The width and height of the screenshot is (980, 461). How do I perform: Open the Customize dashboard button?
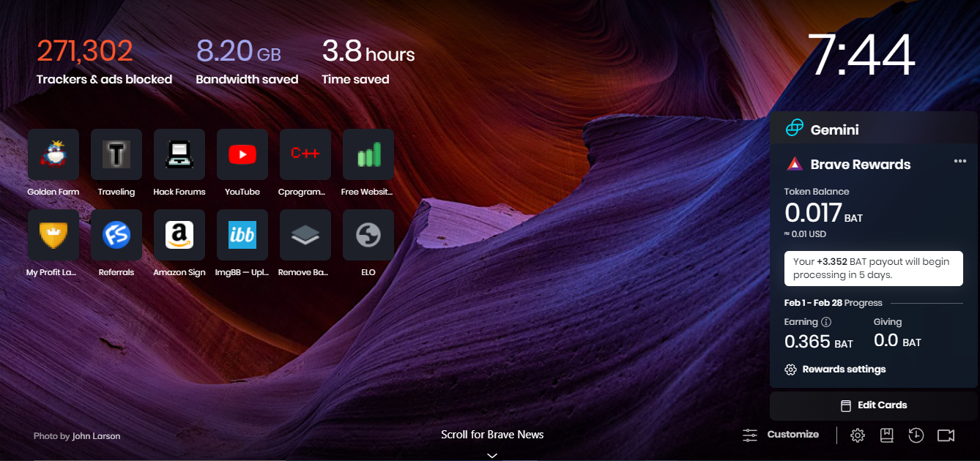[x=781, y=435]
